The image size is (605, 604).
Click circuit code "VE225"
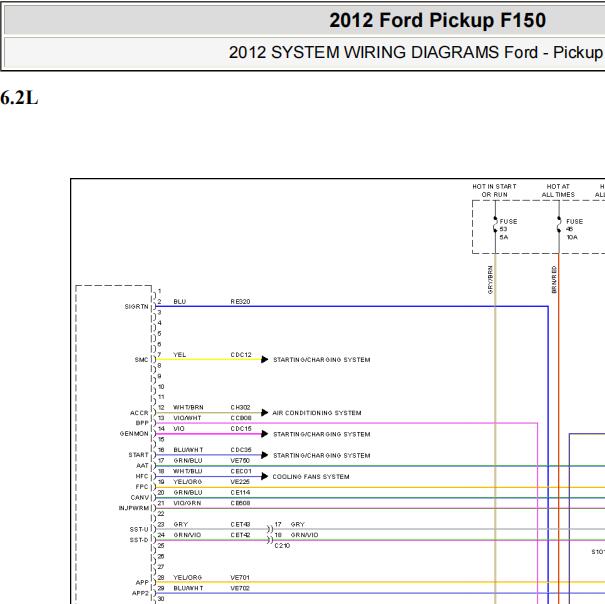240,482
